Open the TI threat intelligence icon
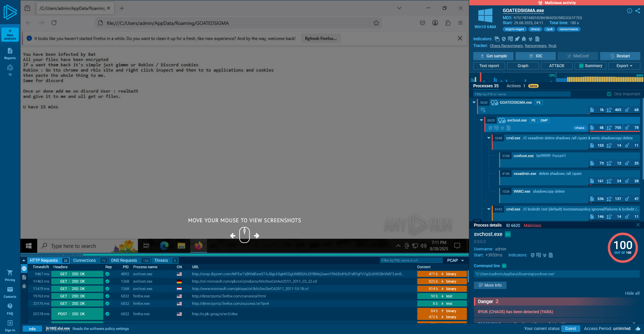Screen dimensions: 644x334 coord(10,68)
